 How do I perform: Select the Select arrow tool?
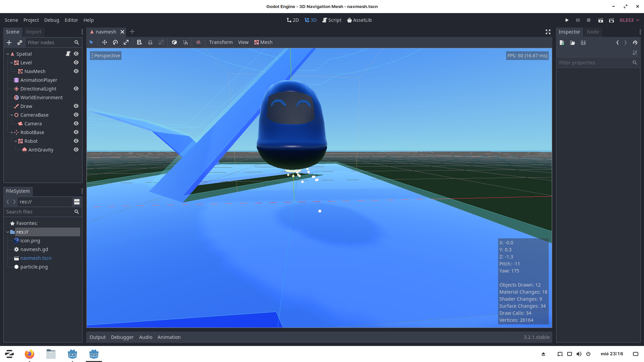pos(91,42)
